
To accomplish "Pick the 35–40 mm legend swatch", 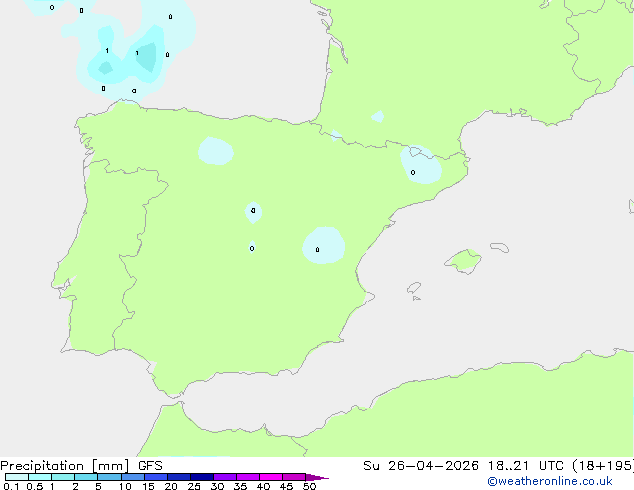I will (x=247, y=477).
